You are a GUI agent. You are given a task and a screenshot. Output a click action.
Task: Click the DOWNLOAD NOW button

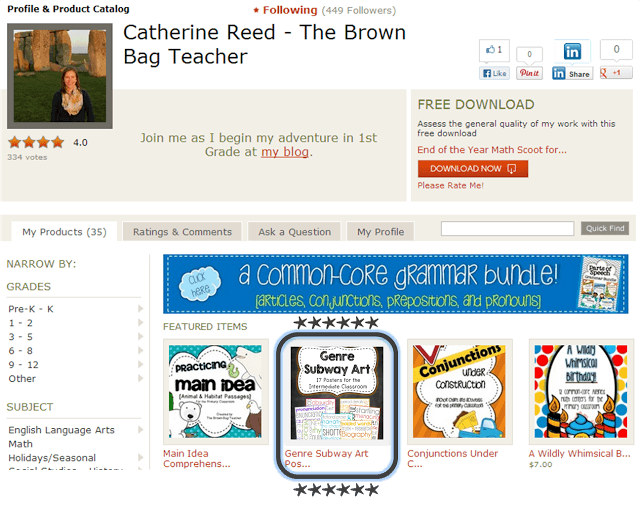[473, 169]
